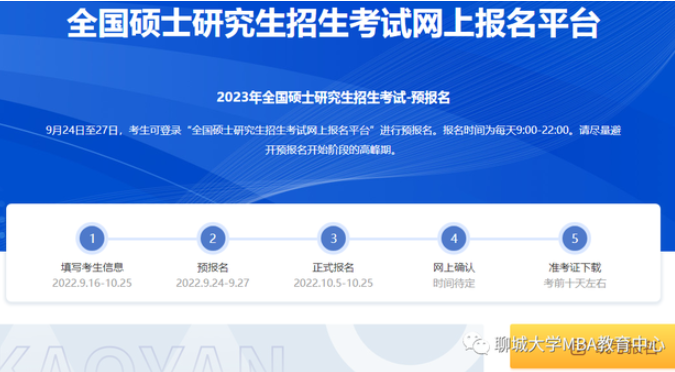Click the 时间待定 text
This screenshot has width=675, height=372.
[x=454, y=283]
